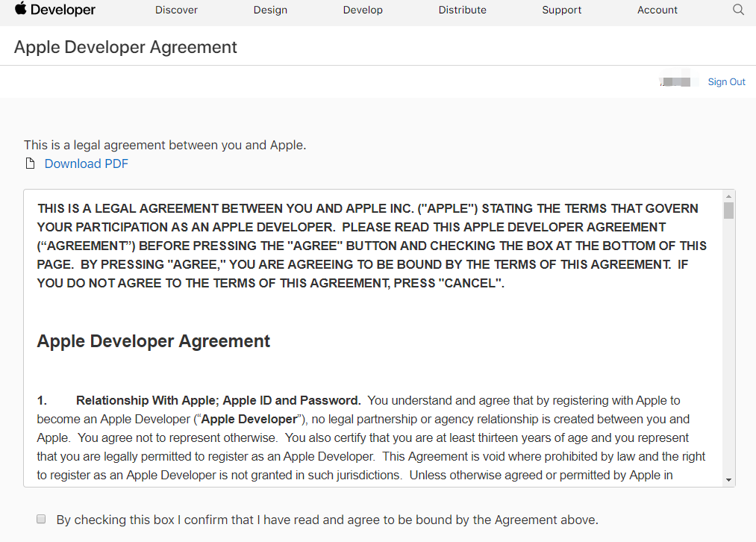The height and width of the screenshot is (542, 756).
Task: Open the Design menu item
Action: click(x=270, y=10)
